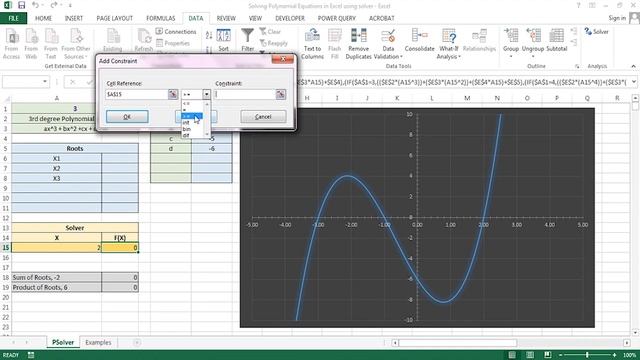
Task: Open the Consolidate tool
Action: tap(420, 40)
